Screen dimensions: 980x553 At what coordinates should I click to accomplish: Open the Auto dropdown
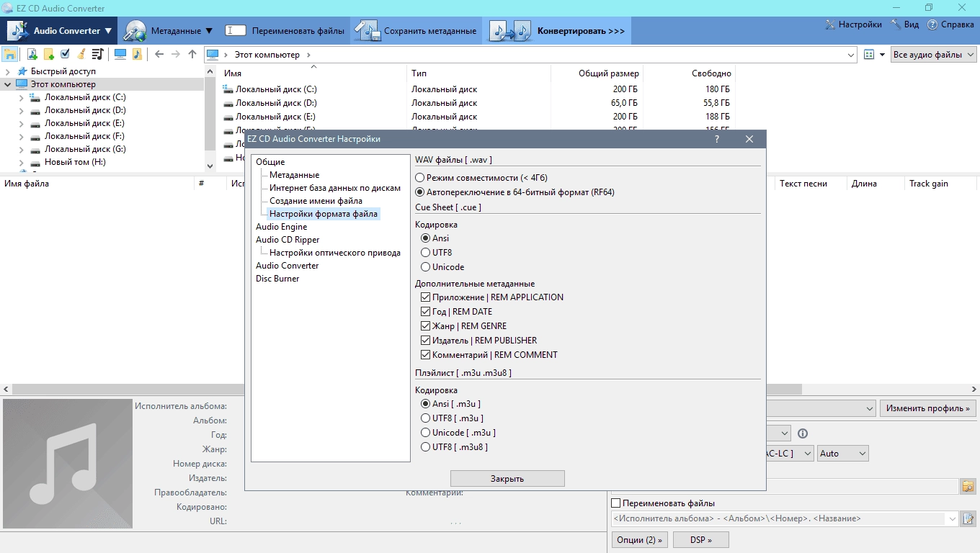(842, 454)
